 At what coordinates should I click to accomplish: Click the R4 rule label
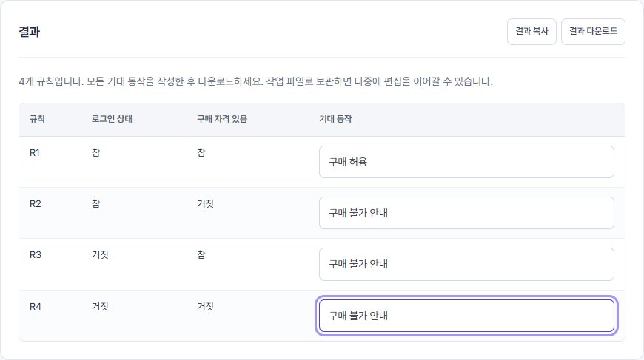35,306
